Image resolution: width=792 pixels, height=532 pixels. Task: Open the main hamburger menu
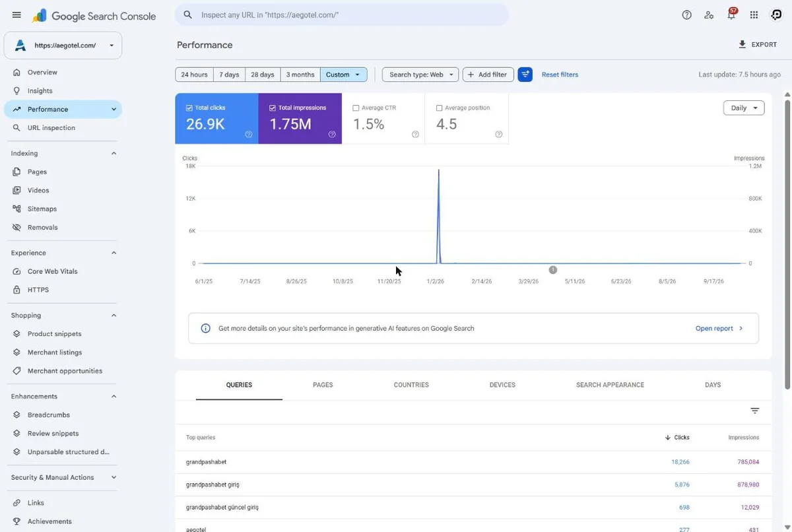point(16,15)
